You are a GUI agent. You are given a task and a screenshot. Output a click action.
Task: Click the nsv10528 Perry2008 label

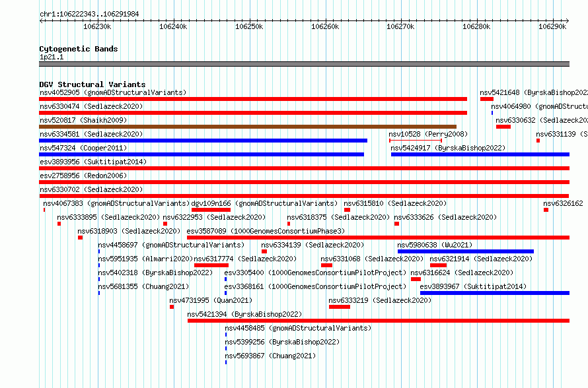(428, 134)
